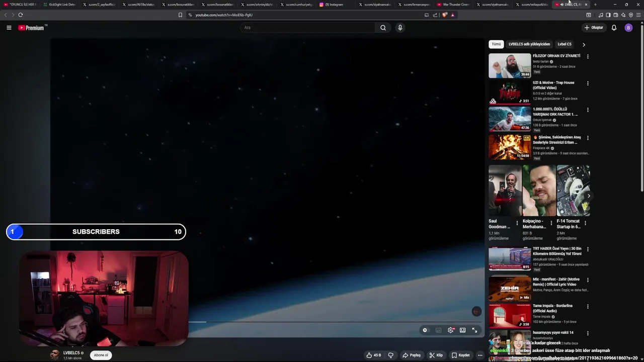The height and width of the screenshot is (362, 644).
Task: Share this page from address bar
Action: pyautogui.click(x=435, y=15)
